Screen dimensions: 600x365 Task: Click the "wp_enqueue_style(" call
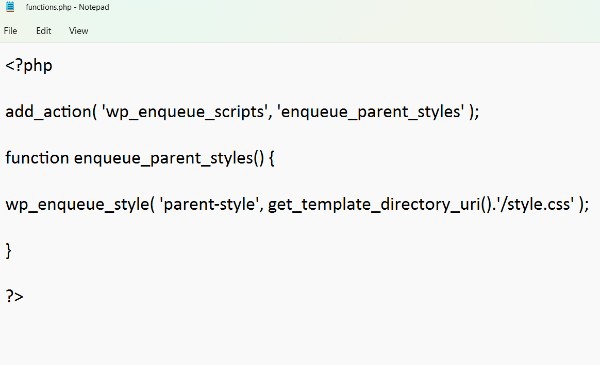coord(80,204)
